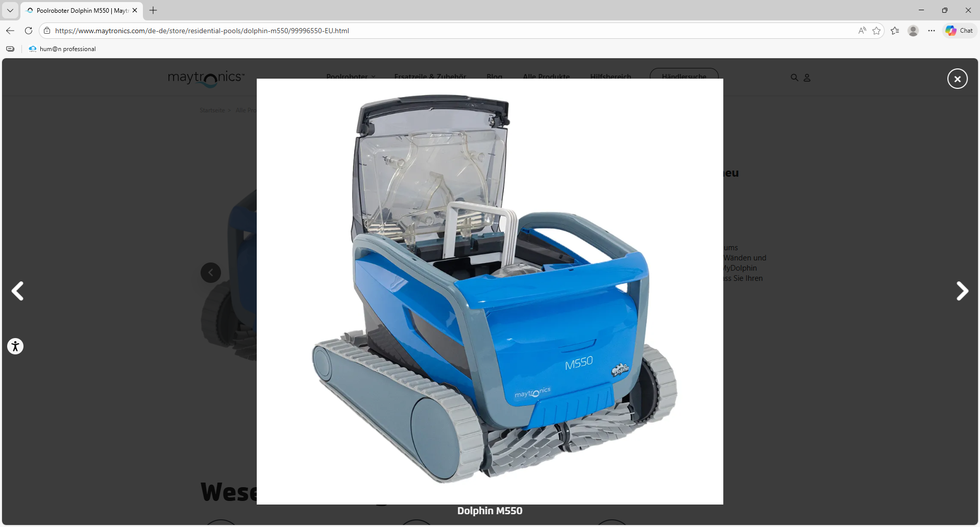Add this page to favorites
This screenshot has height=527, width=980.
tap(876, 31)
